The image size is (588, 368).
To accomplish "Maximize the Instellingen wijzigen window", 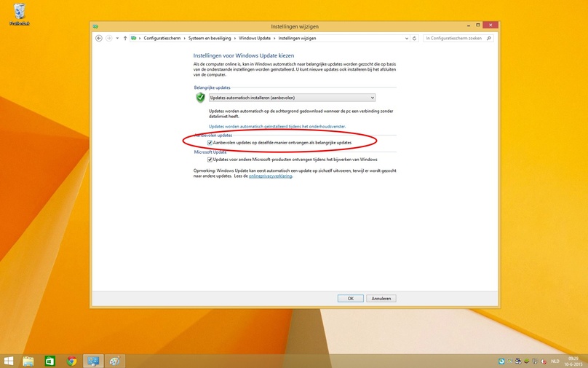I will pyautogui.click(x=478, y=26).
